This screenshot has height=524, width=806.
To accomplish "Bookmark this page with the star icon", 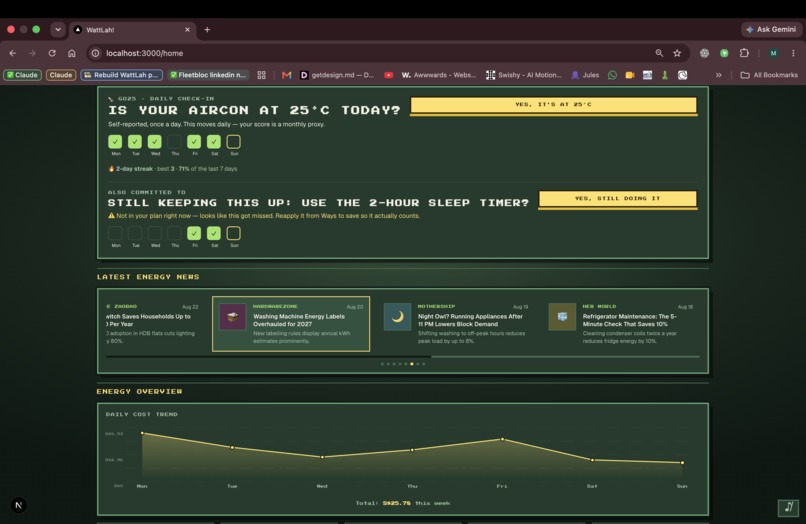I will [677, 53].
